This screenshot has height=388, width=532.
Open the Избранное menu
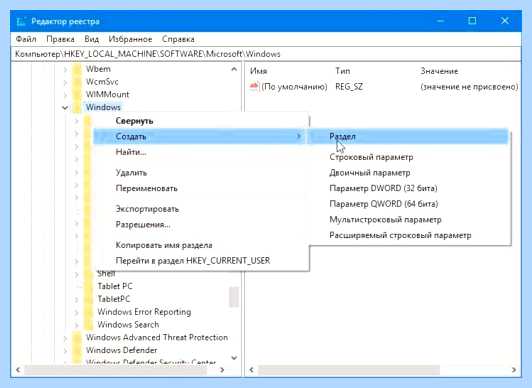point(130,39)
